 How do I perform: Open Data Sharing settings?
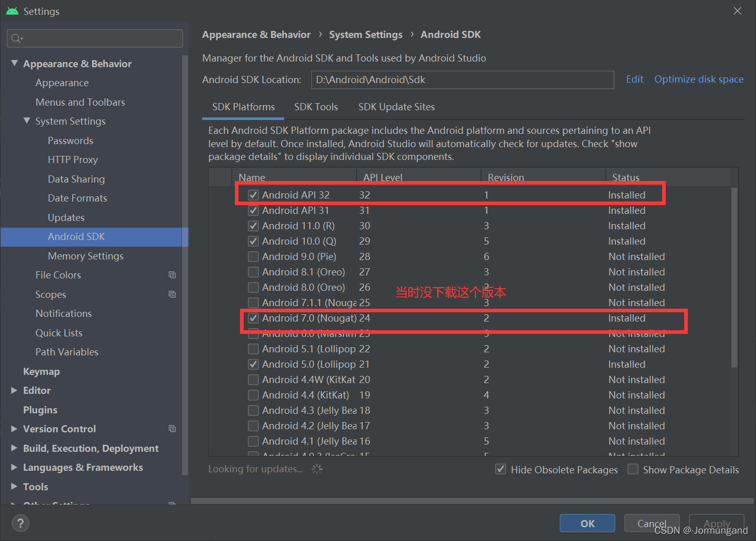[76, 179]
